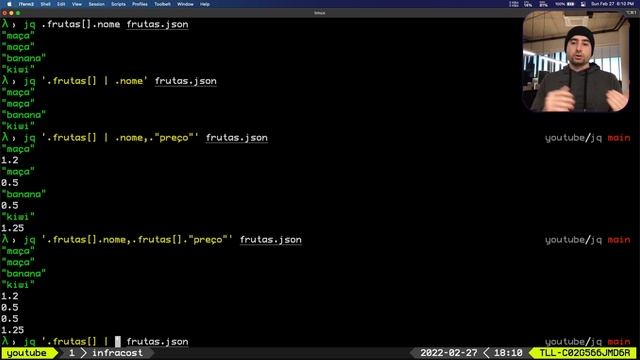The image size is (640, 360).
Task: Click the last 1.25 output value
Action: coord(12,330)
